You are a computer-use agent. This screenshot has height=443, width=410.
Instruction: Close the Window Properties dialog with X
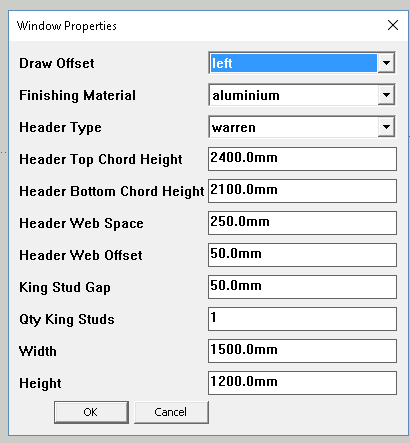click(393, 25)
